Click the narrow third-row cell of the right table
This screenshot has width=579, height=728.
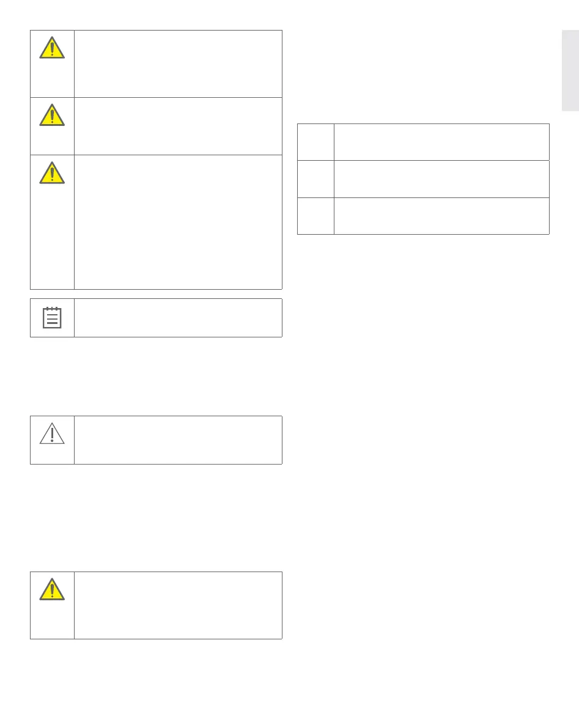tap(315, 215)
